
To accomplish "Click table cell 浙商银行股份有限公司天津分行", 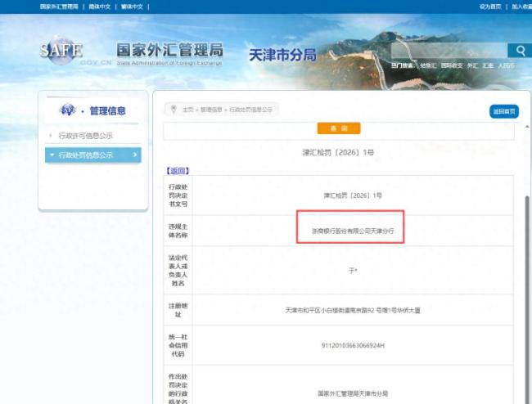I will click(x=353, y=231).
